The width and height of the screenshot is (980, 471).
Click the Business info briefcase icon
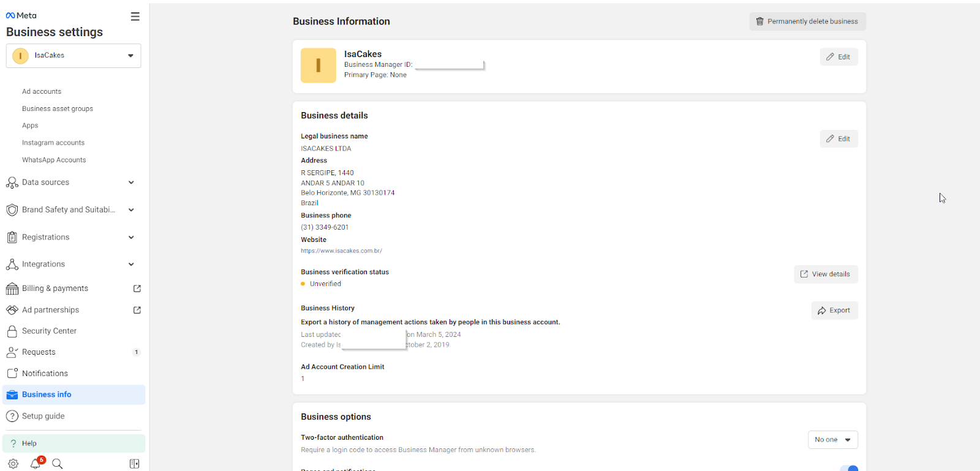coord(12,395)
